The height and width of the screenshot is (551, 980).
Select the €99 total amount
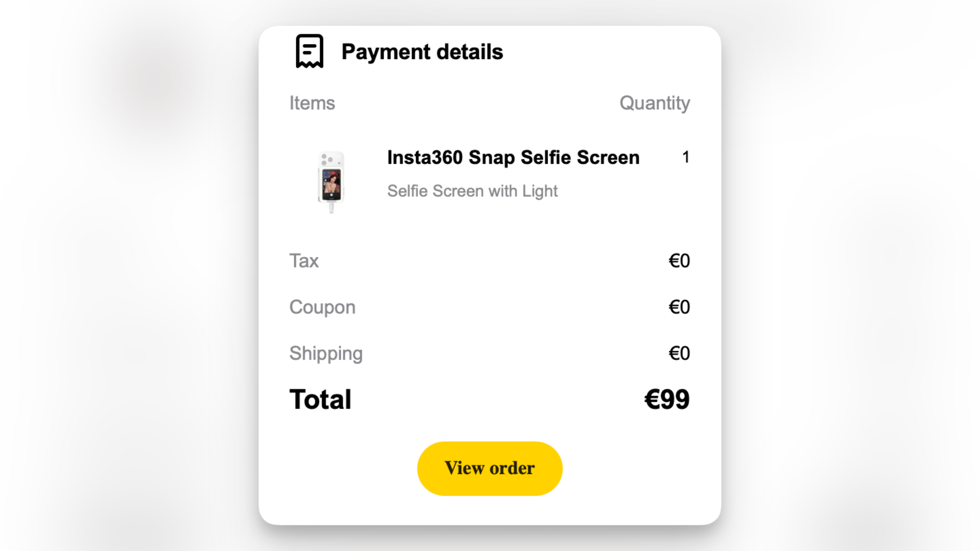click(666, 398)
